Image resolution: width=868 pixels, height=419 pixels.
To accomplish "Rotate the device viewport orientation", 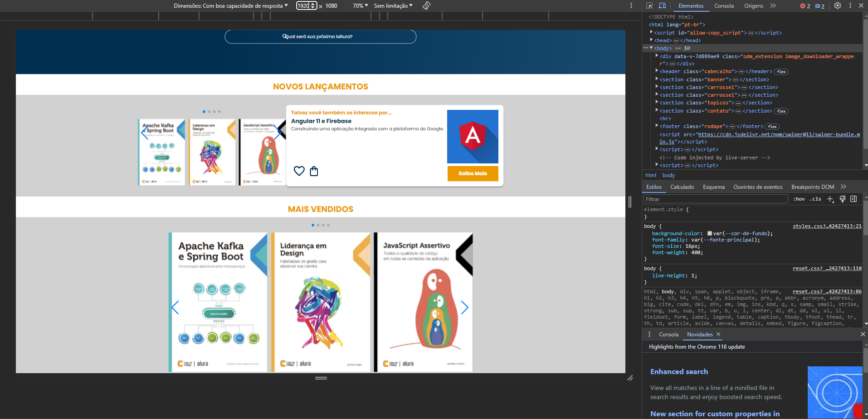I will (426, 6).
